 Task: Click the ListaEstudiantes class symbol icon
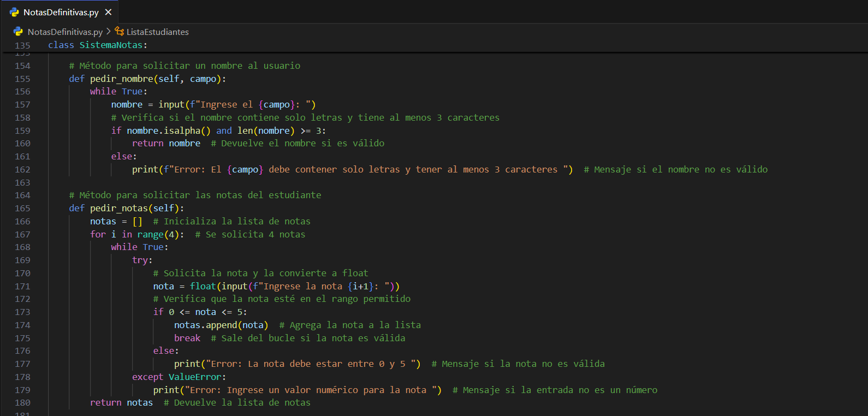click(x=120, y=32)
